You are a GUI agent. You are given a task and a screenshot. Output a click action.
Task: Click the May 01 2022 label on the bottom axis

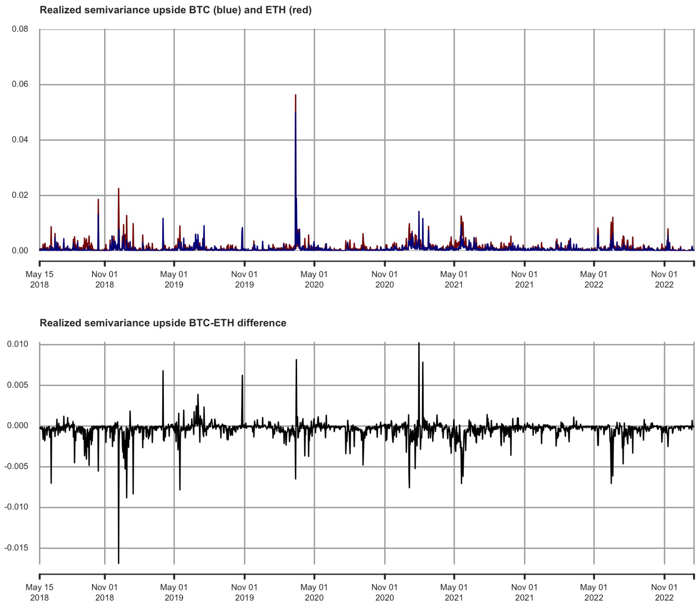coord(593,593)
